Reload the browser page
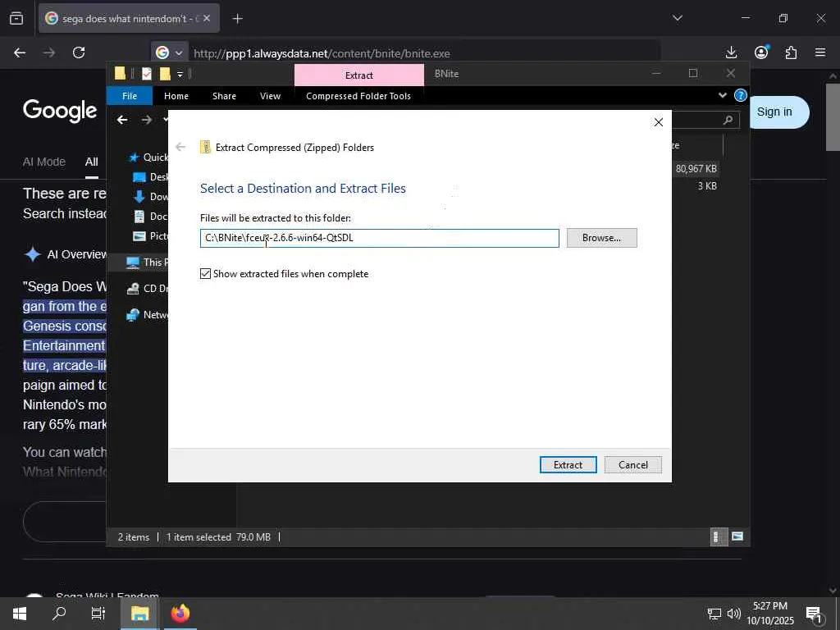This screenshot has width=840, height=630. tap(79, 52)
